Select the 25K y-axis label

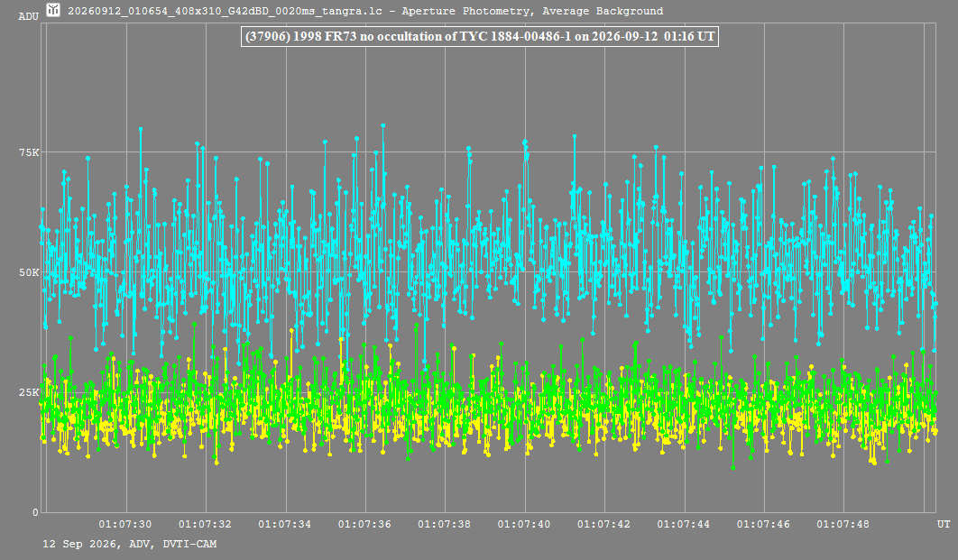pos(29,392)
